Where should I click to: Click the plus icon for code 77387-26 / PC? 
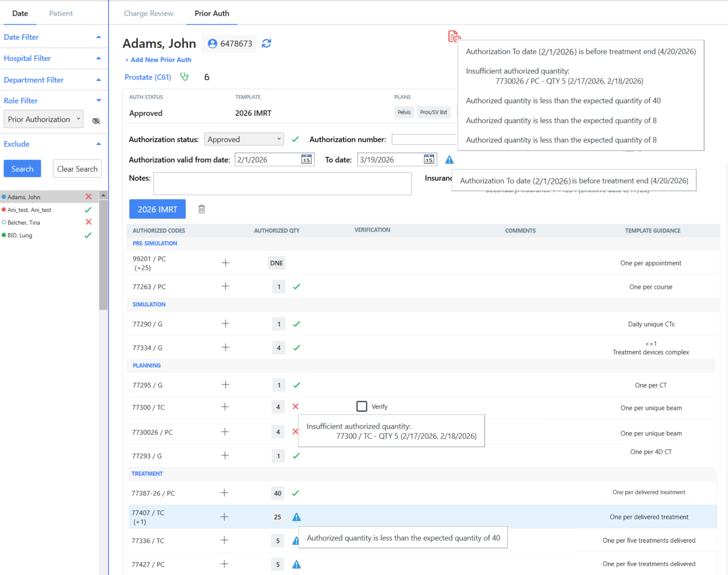[224, 492]
